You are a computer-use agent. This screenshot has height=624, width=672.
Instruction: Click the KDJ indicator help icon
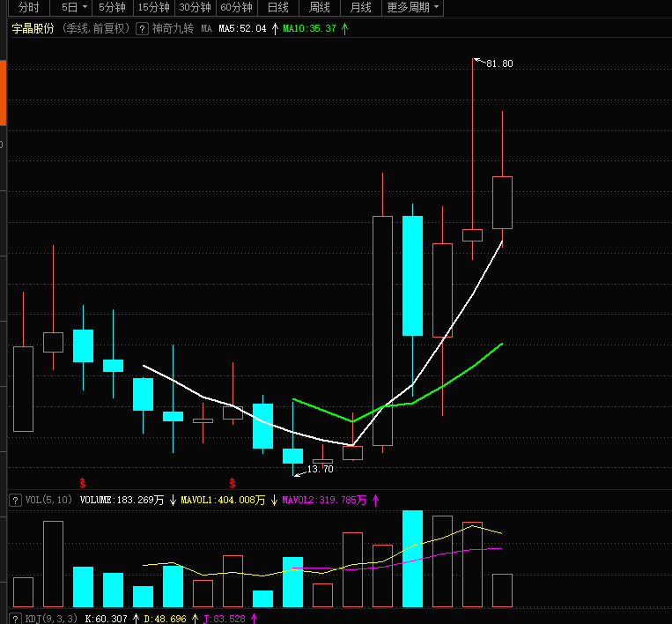point(15,619)
